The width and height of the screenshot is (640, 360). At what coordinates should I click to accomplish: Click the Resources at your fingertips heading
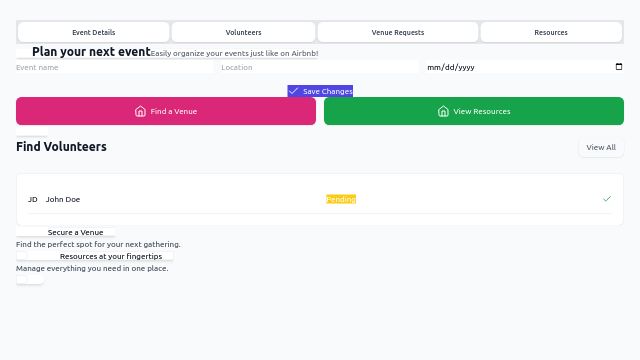[x=111, y=256]
